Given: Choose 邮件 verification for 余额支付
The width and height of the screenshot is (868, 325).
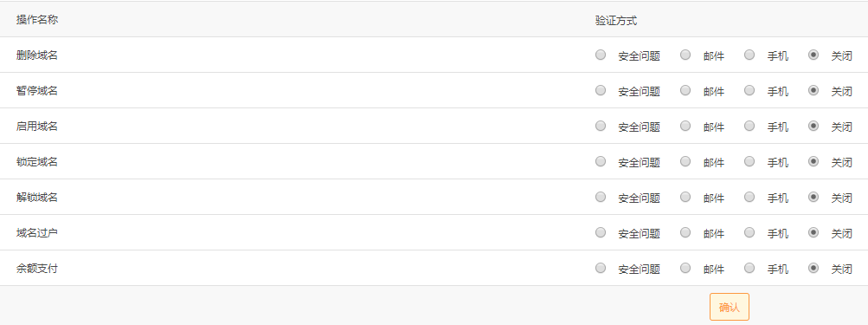Looking at the screenshot, I should (x=685, y=267).
